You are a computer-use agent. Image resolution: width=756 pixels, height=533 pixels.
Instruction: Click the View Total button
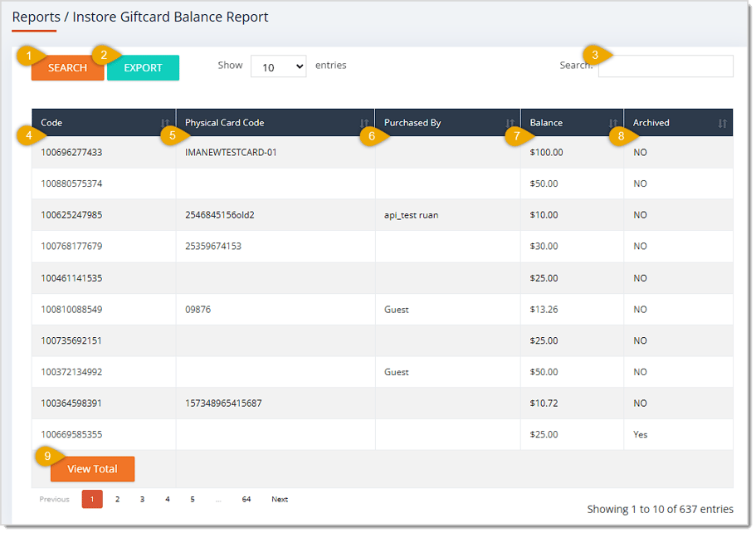(x=93, y=469)
